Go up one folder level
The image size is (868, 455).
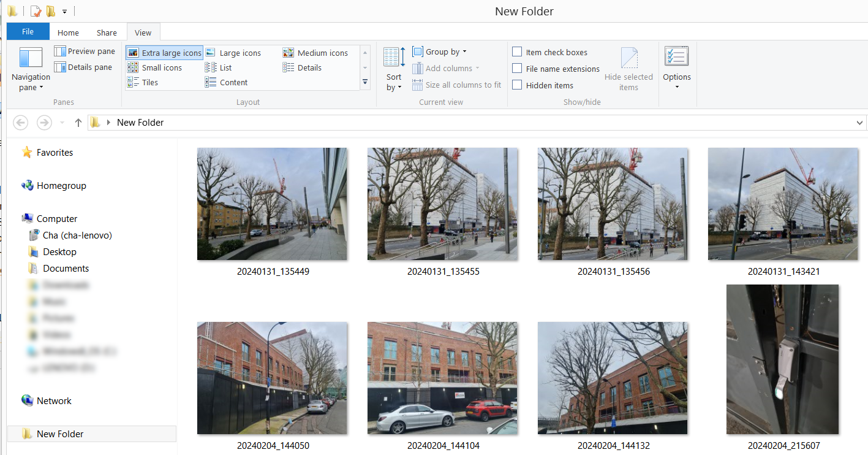[x=78, y=123]
